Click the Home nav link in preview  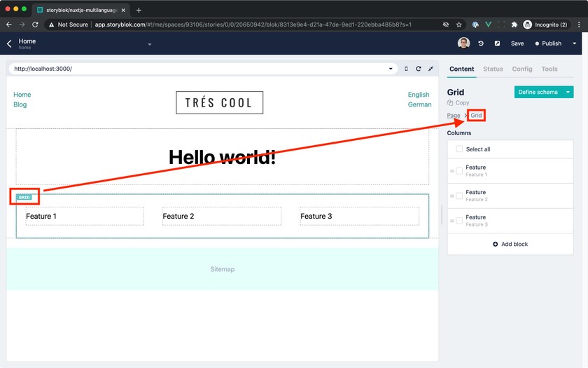pyautogui.click(x=22, y=95)
